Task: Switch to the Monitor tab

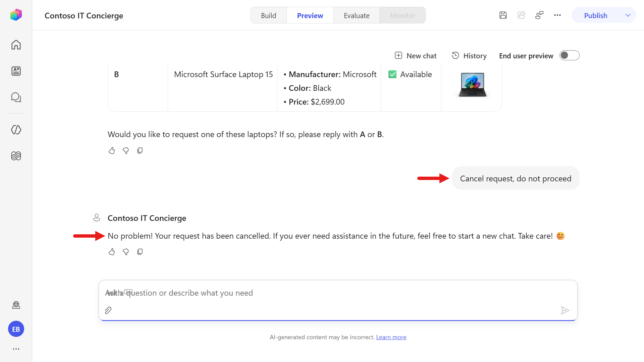Action: [402, 15]
